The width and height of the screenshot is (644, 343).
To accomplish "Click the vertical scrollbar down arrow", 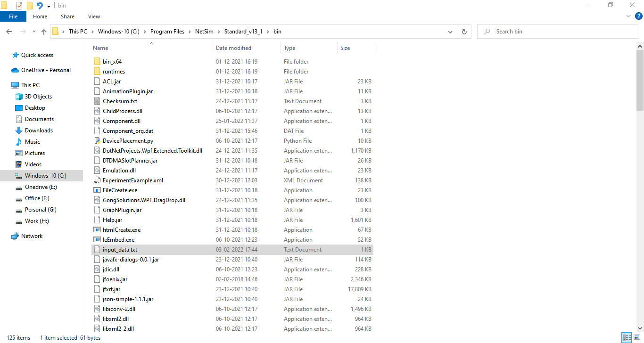I will 640,328.
